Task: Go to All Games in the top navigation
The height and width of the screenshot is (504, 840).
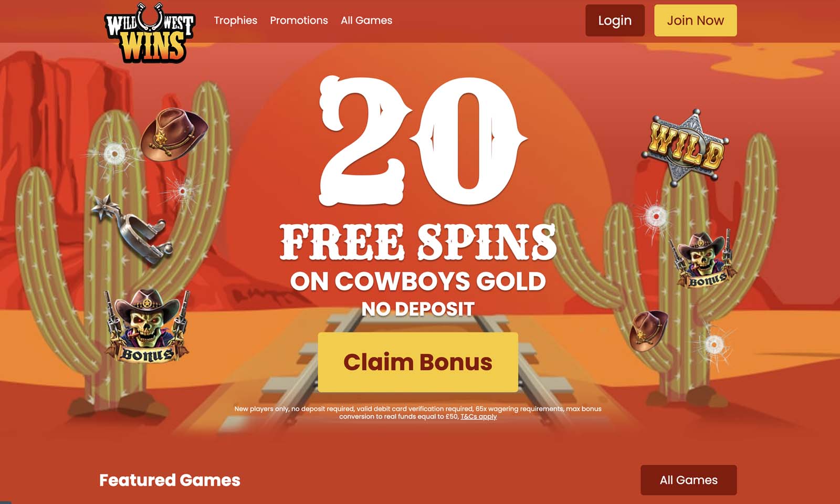Action: click(x=366, y=20)
